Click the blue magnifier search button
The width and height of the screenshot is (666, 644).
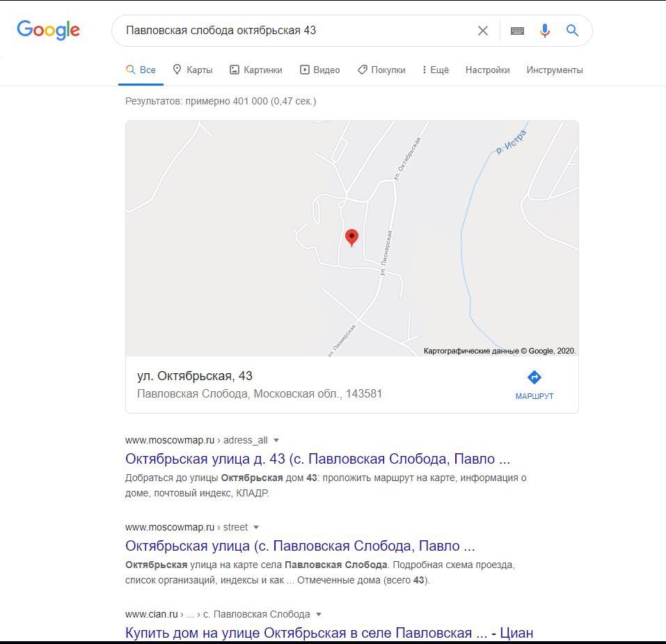click(572, 30)
